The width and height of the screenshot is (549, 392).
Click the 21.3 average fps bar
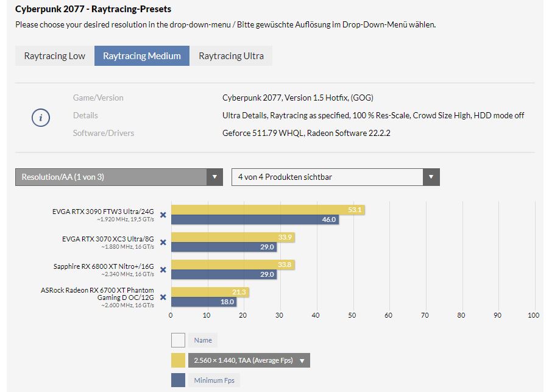coord(210,292)
